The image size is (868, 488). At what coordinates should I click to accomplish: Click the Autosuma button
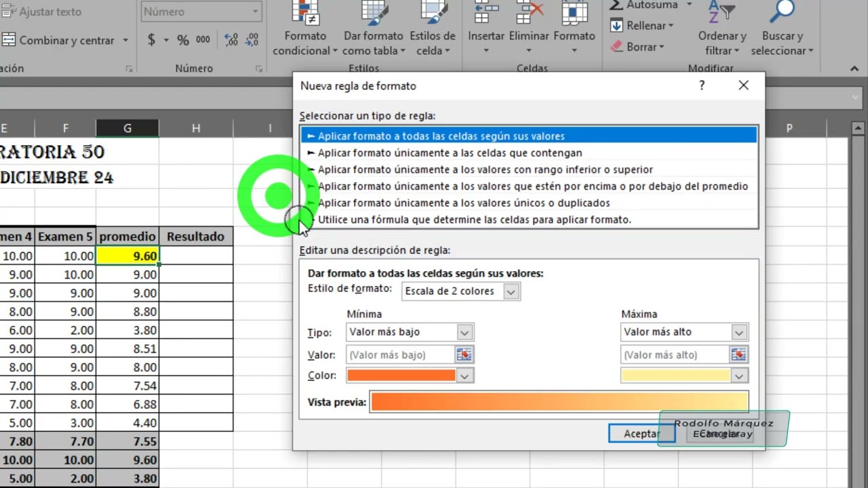pyautogui.click(x=644, y=5)
